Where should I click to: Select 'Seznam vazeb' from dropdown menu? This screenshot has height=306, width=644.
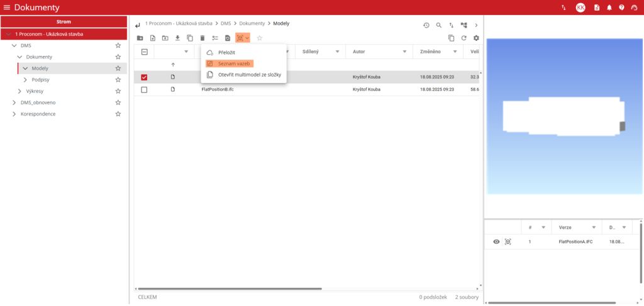pyautogui.click(x=230, y=63)
